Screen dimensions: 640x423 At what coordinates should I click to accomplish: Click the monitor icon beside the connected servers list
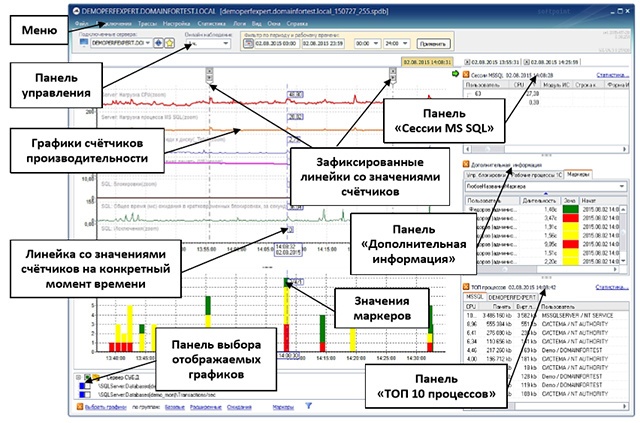84,42
